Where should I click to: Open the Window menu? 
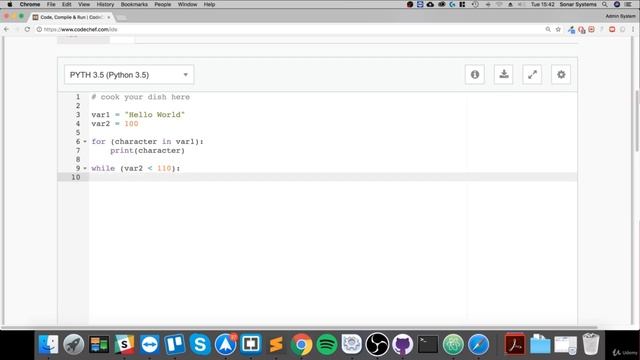pyautogui.click(x=187, y=4)
